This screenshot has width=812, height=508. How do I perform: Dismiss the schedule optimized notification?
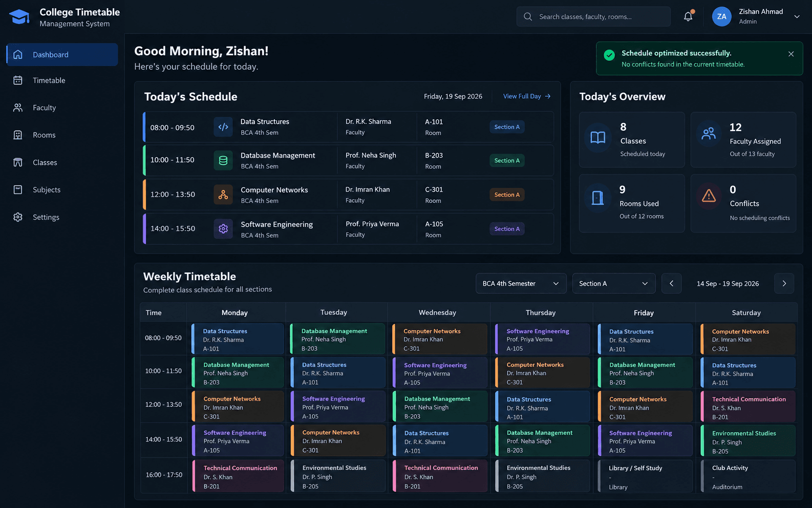(791, 54)
